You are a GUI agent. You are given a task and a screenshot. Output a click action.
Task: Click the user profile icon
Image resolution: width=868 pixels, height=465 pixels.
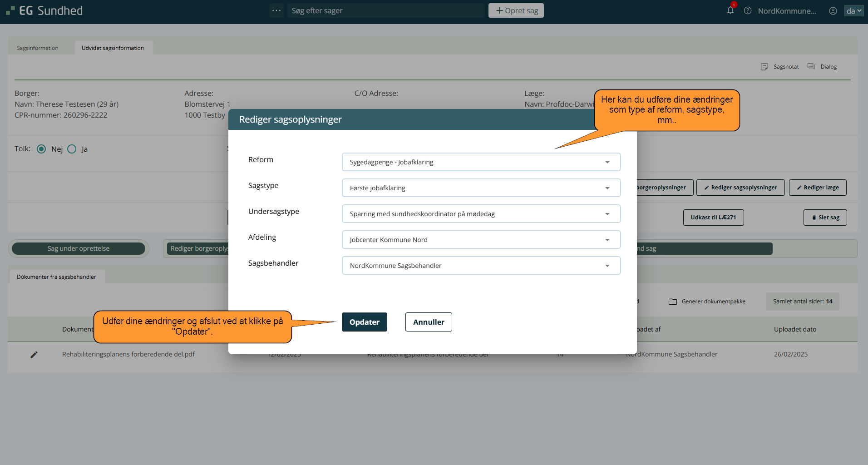(x=833, y=11)
